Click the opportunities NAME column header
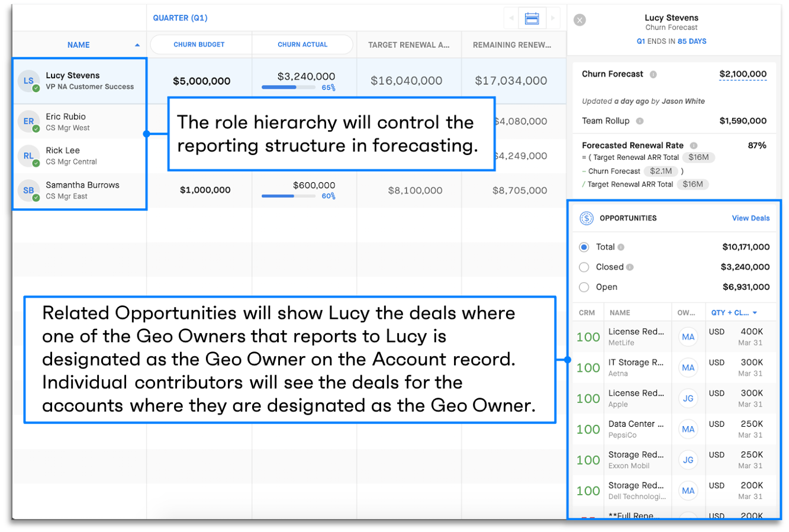 [620, 313]
